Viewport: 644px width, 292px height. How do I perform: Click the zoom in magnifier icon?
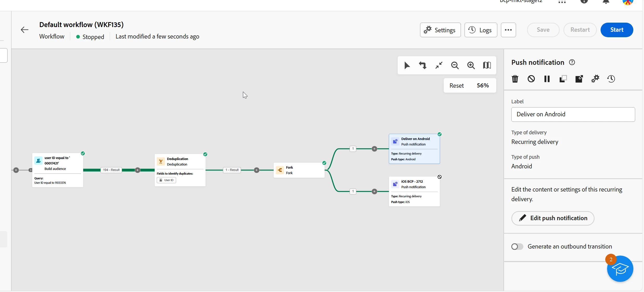pos(471,65)
